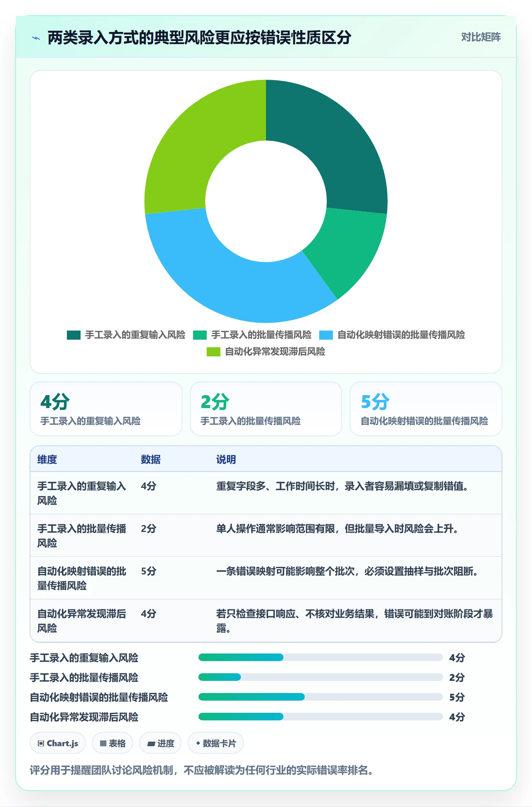Viewport: 532px width, 807px height.
Task: Click the 5分 score beside progress bar
Action: coord(457,697)
